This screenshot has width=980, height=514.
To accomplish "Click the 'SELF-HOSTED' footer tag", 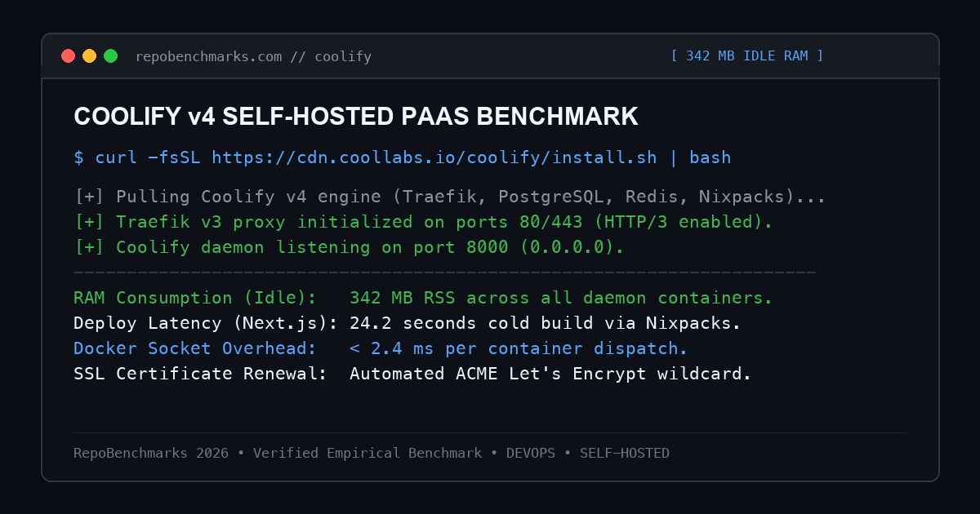I will pyautogui.click(x=625, y=453).
